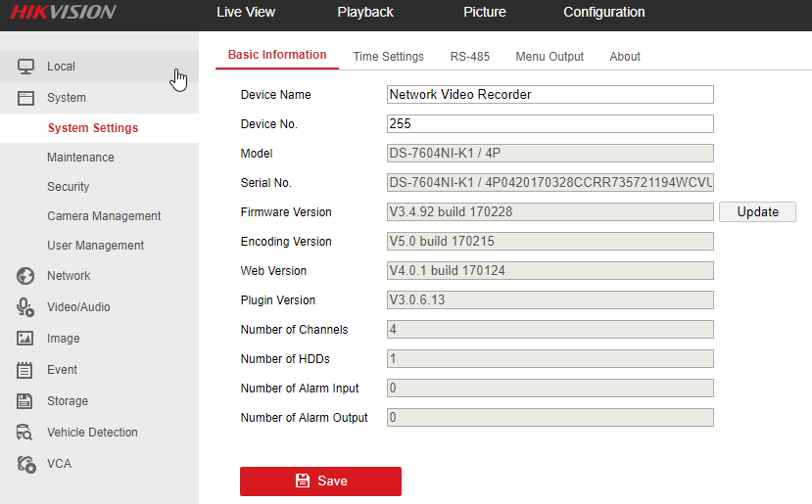Click the System window icon in sidebar
The image size is (812, 504).
tap(26, 98)
